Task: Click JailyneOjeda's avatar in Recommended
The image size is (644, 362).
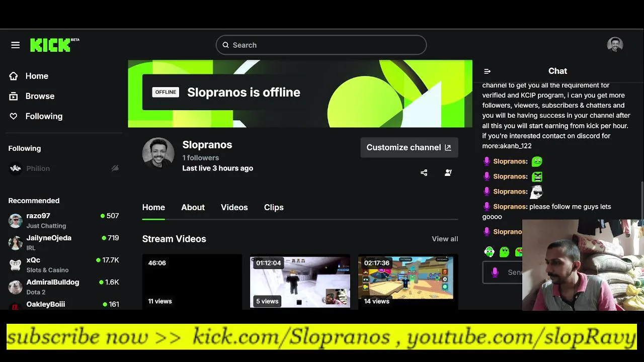Action: [16, 243]
